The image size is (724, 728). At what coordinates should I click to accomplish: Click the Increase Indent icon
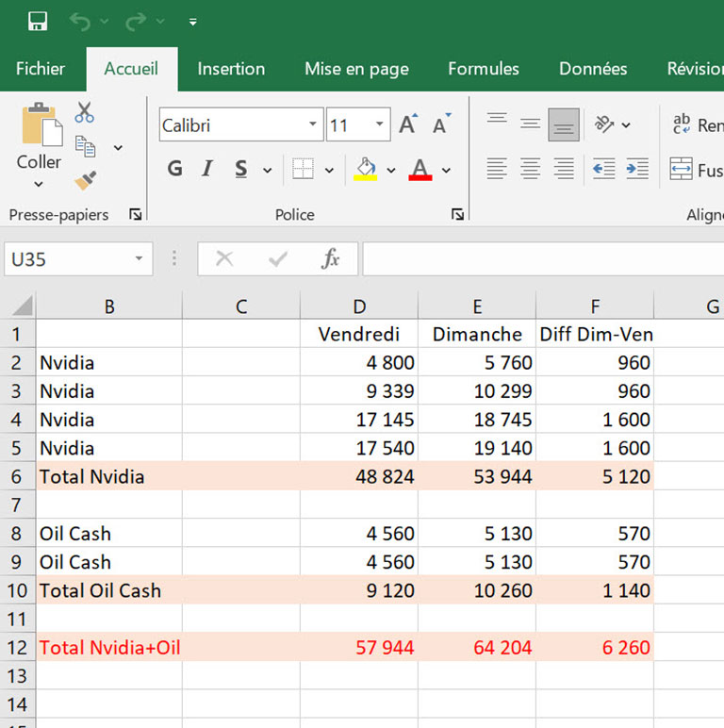click(x=637, y=170)
